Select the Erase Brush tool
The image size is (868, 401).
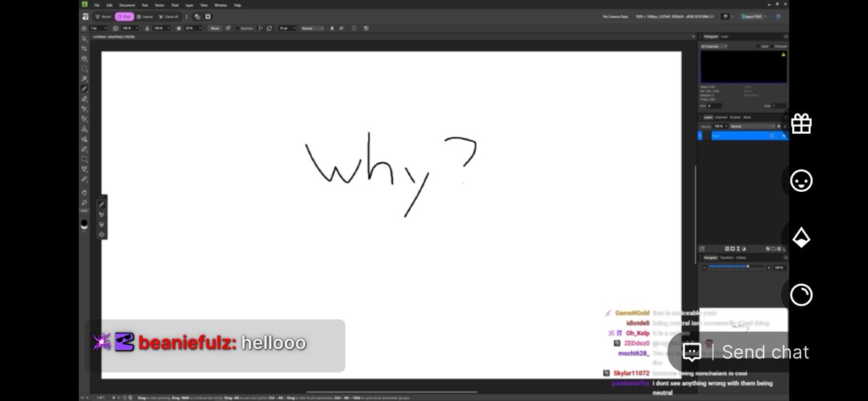pos(85,99)
